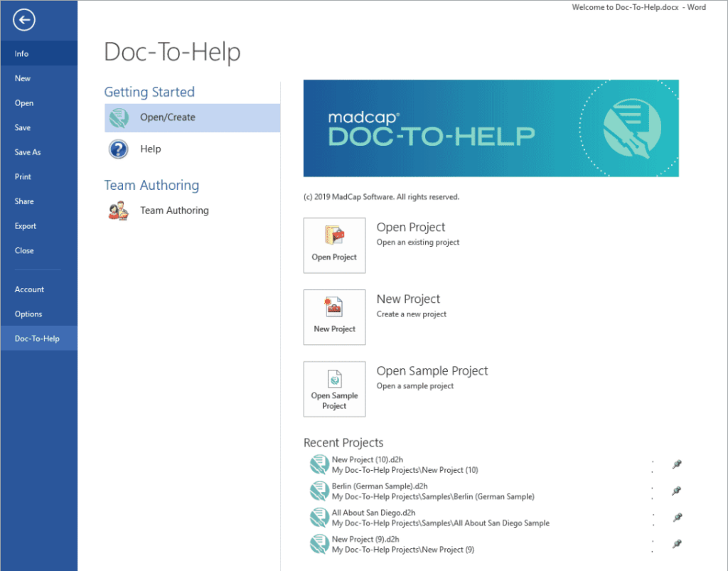Screen dimensions: 728x571
Task: Select New in the backstage menu
Action: point(39,78)
